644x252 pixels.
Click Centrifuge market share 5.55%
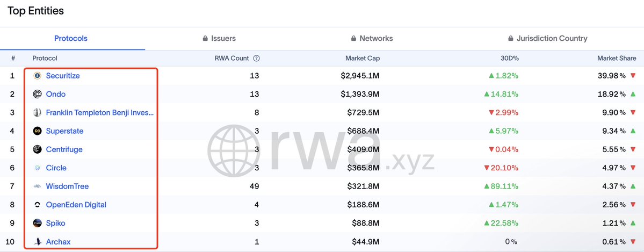click(x=614, y=149)
